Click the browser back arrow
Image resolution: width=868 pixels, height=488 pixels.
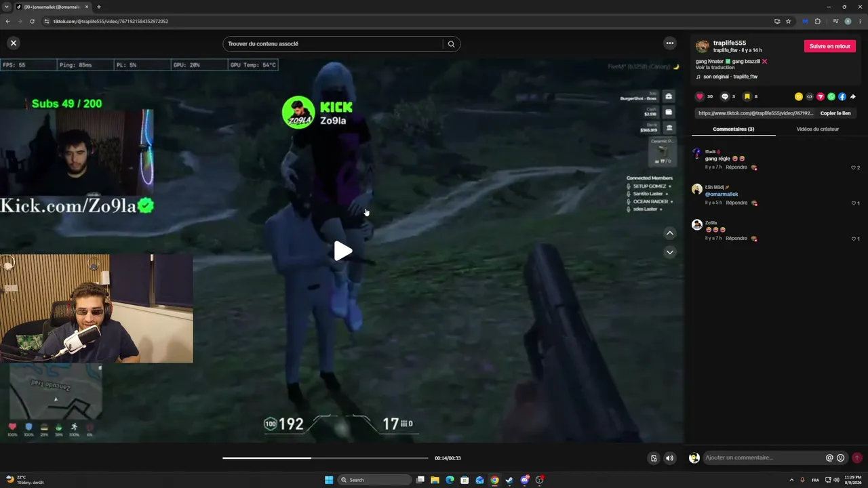click(7, 21)
